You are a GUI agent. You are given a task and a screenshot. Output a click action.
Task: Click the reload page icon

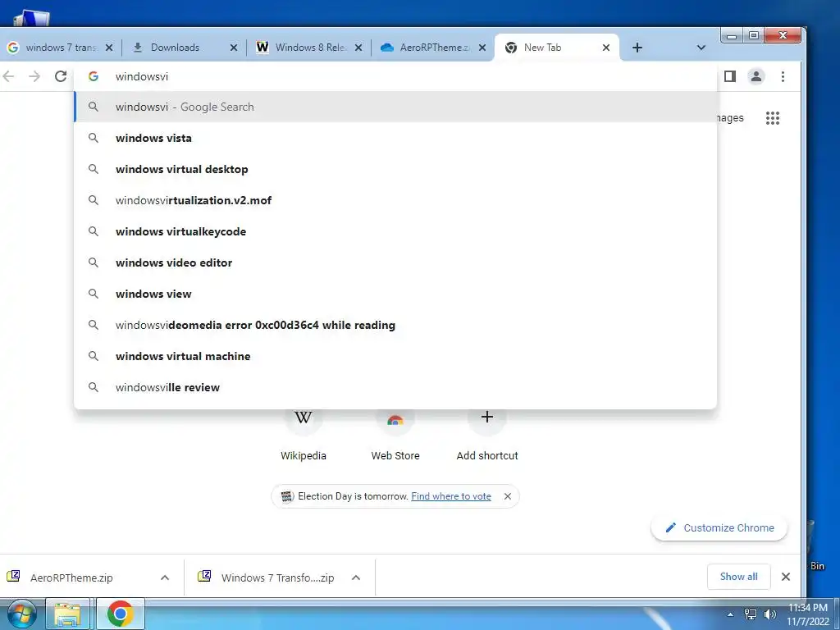(61, 76)
